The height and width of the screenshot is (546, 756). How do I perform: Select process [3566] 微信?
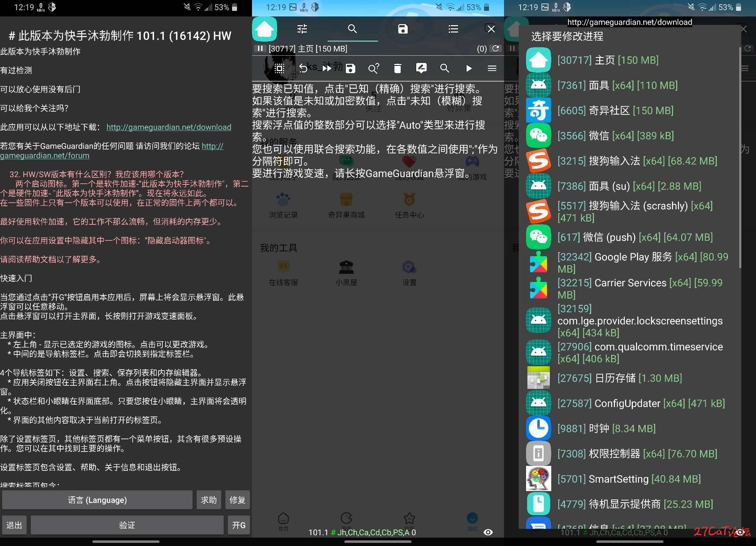(x=630, y=135)
